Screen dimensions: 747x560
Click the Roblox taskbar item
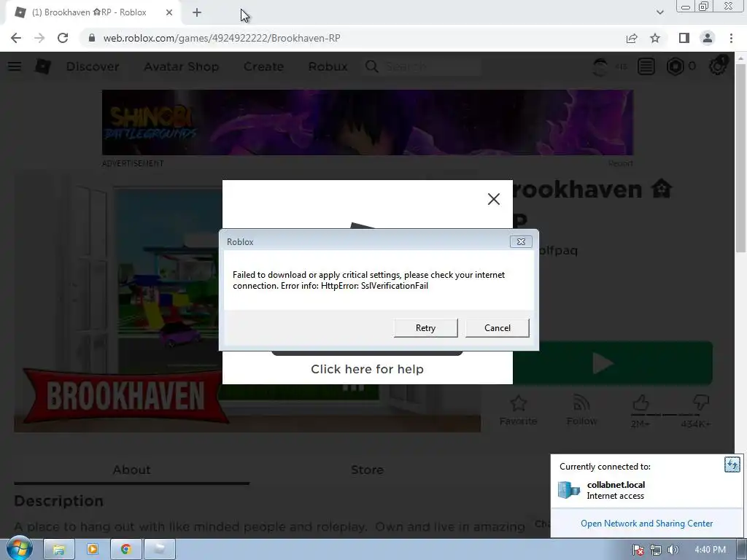click(159, 550)
